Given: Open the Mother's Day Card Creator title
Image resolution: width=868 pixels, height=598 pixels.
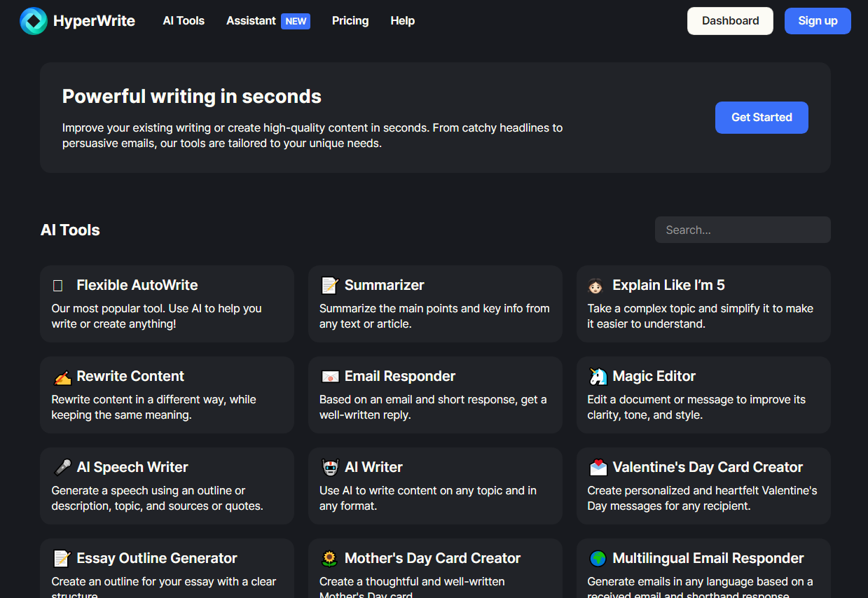Looking at the screenshot, I should (433, 558).
